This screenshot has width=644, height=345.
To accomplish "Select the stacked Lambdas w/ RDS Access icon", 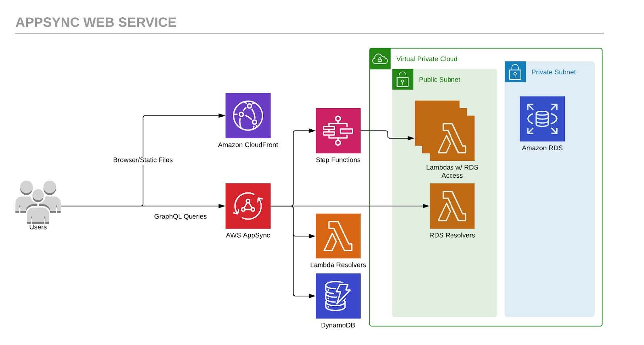I will point(445,130).
